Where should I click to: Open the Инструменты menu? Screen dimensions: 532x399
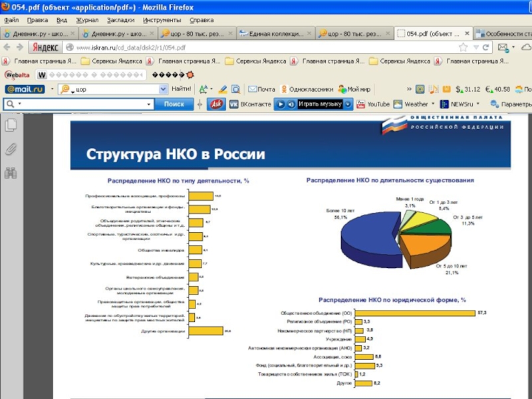pyautogui.click(x=162, y=20)
